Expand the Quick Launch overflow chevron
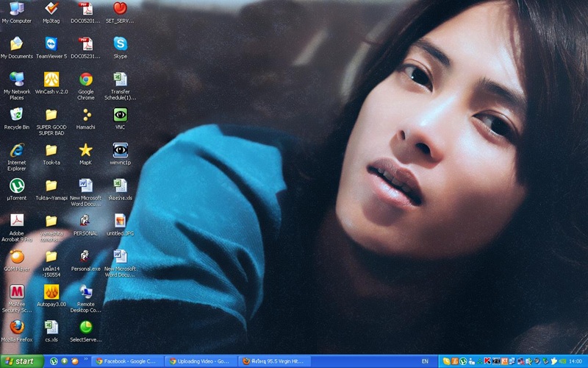This screenshot has height=368, width=588. tap(85, 359)
